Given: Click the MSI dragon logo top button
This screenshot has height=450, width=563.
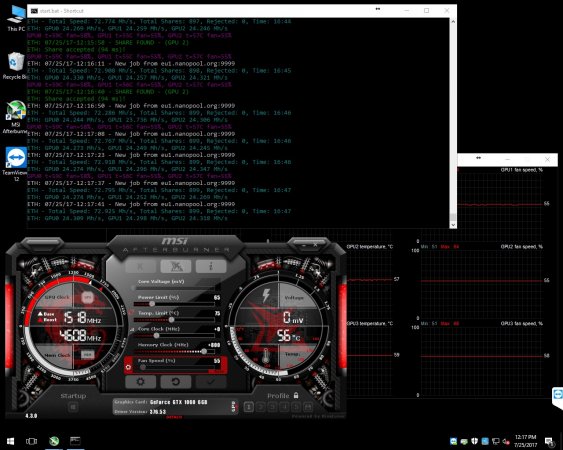Looking at the screenshot, I should (x=176, y=266).
